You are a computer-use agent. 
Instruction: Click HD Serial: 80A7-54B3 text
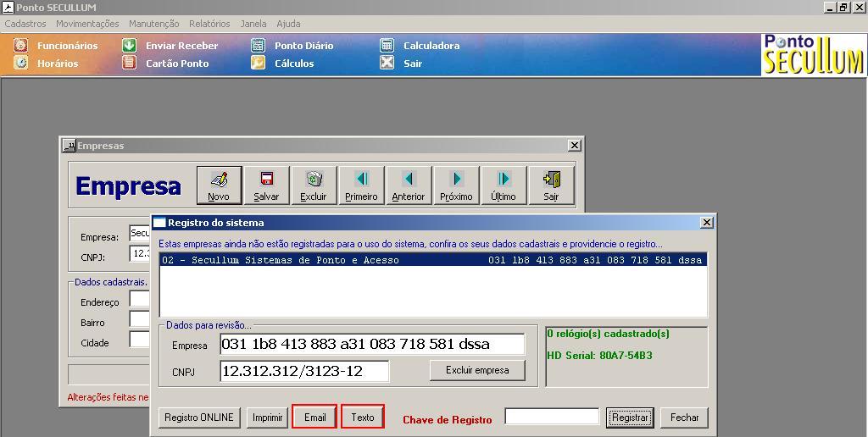[x=599, y=355]
